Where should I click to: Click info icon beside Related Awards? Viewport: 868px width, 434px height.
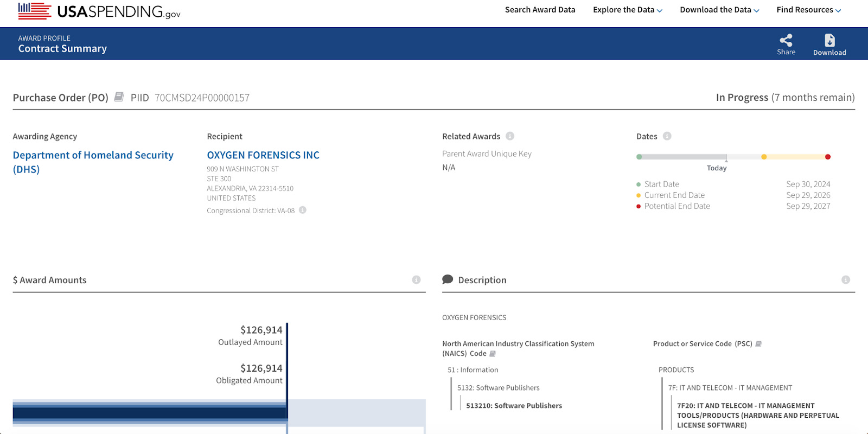pyautogui.click(x=510, y=136)
